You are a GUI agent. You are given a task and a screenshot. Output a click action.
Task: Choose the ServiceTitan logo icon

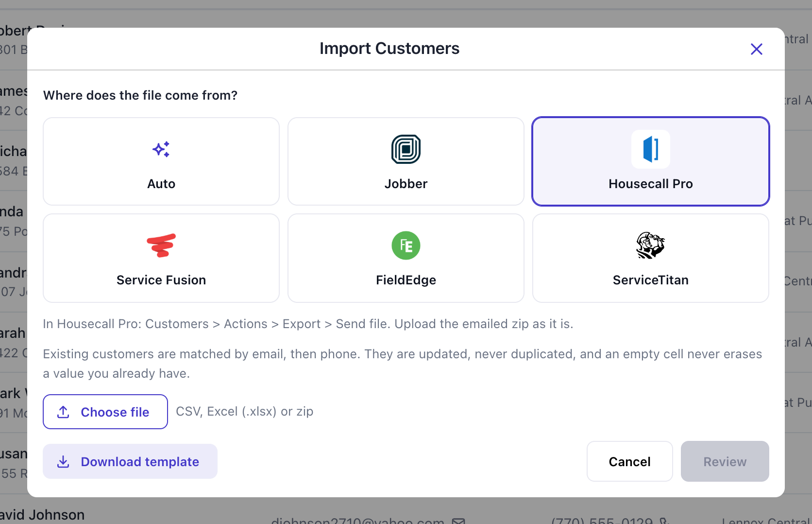651,245
